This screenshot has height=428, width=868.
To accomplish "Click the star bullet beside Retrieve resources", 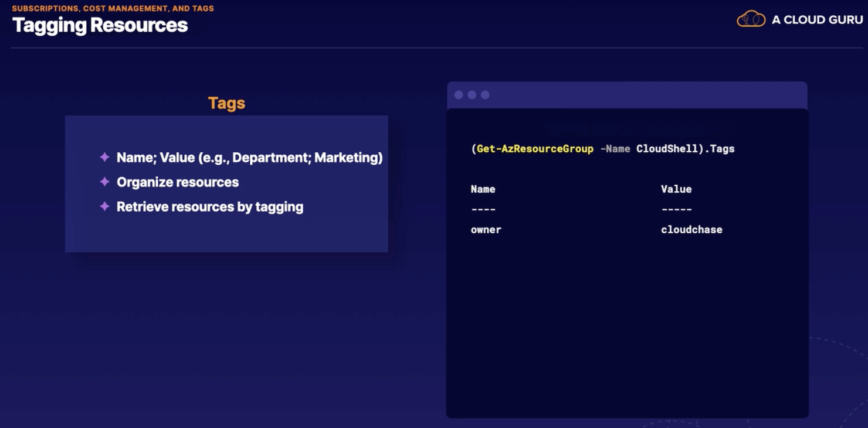I will pyautogui.click(x=104, y=206).
